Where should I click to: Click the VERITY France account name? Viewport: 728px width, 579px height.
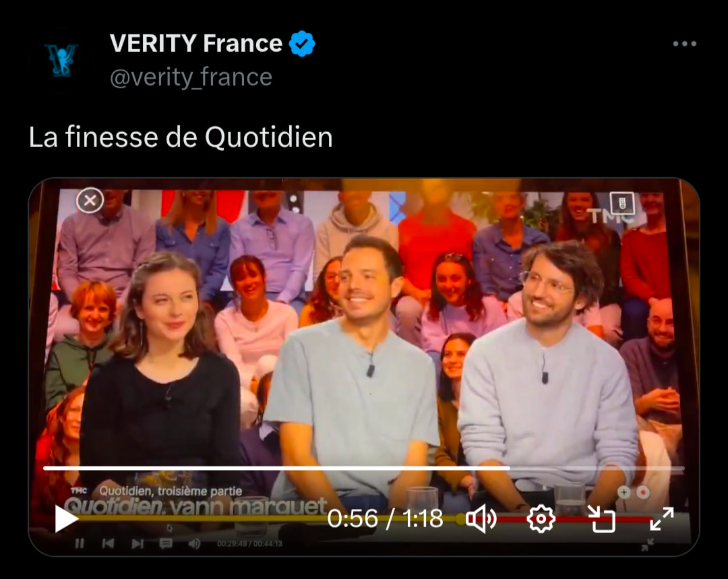196,43
